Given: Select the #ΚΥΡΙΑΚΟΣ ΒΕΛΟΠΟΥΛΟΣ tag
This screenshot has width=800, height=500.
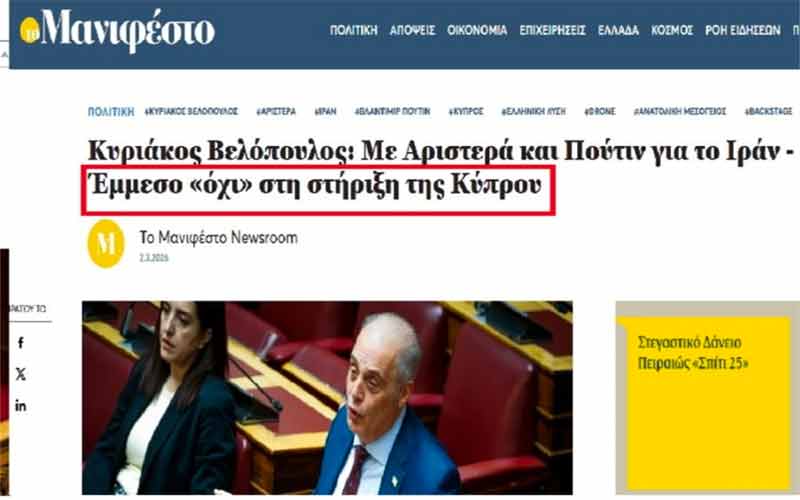Looking at the screenshot, I should point(191,111).
